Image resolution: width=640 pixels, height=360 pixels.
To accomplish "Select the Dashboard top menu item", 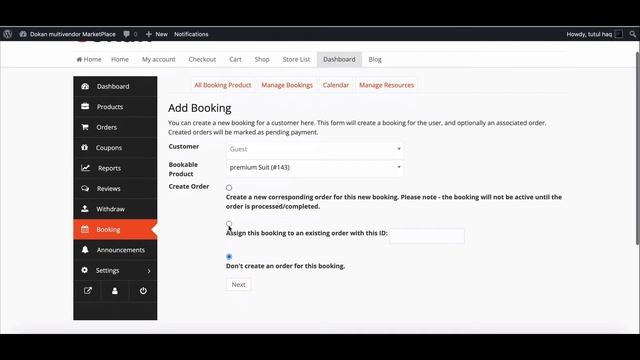I will click(339, 60).
